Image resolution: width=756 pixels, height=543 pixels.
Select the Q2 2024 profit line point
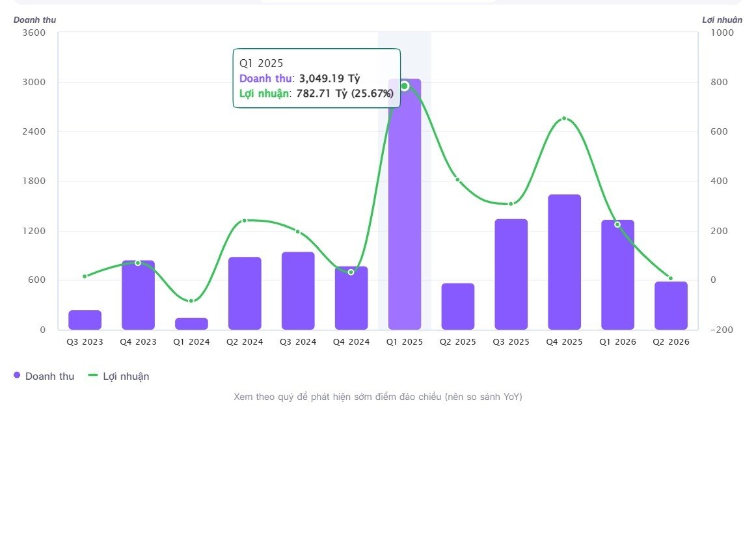245,220
